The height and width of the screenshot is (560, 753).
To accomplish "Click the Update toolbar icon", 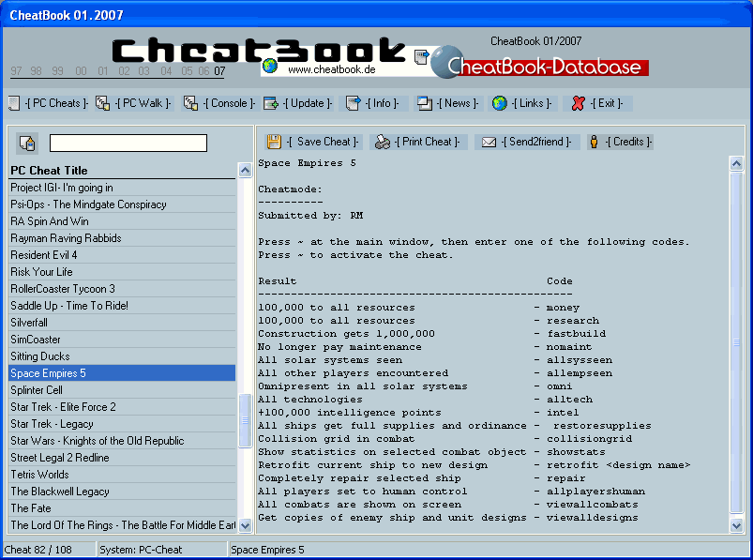I will [x=272, y=102].
